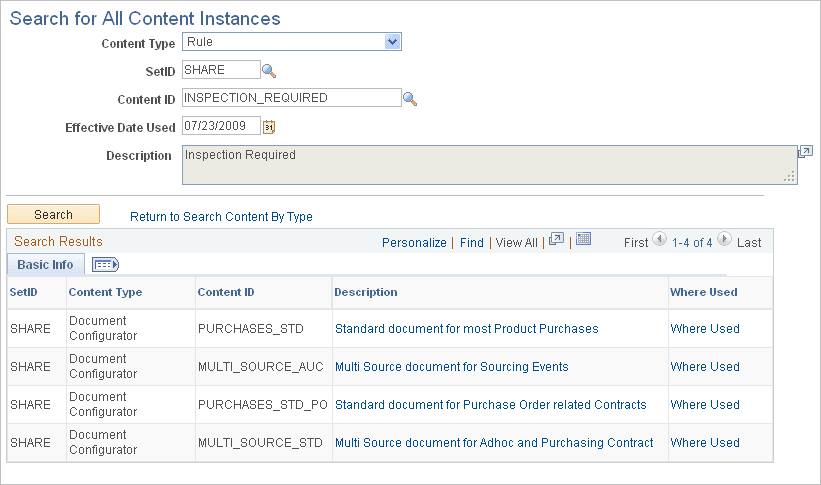This screenshot has width=821, height=485.
Task: Open the SetID lookup magnifier icon
Action: 269,71
